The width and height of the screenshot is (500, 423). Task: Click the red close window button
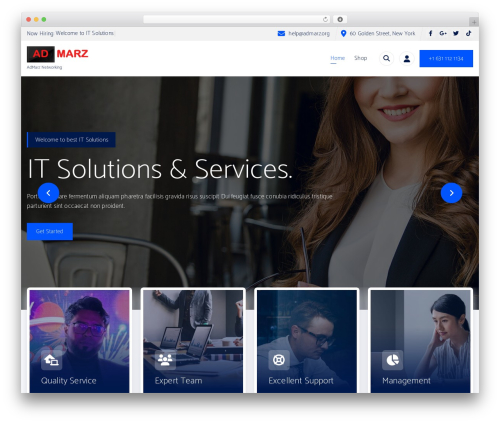29,19
